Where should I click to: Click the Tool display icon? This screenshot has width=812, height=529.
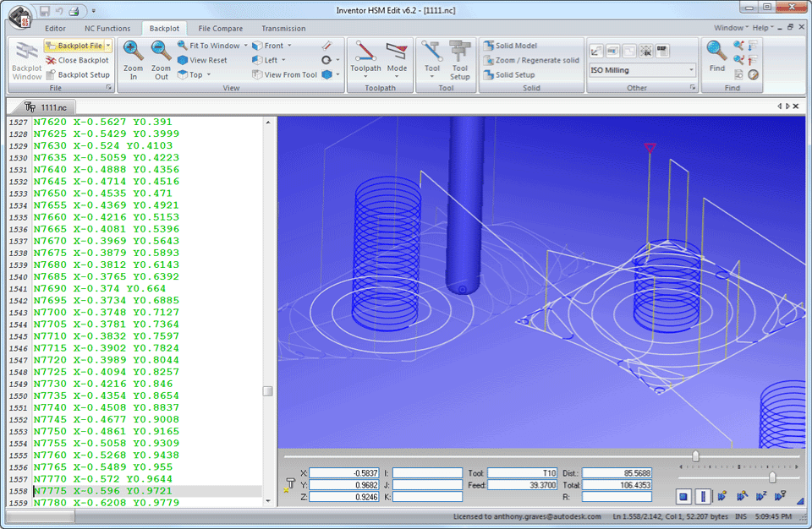point(432,52)
